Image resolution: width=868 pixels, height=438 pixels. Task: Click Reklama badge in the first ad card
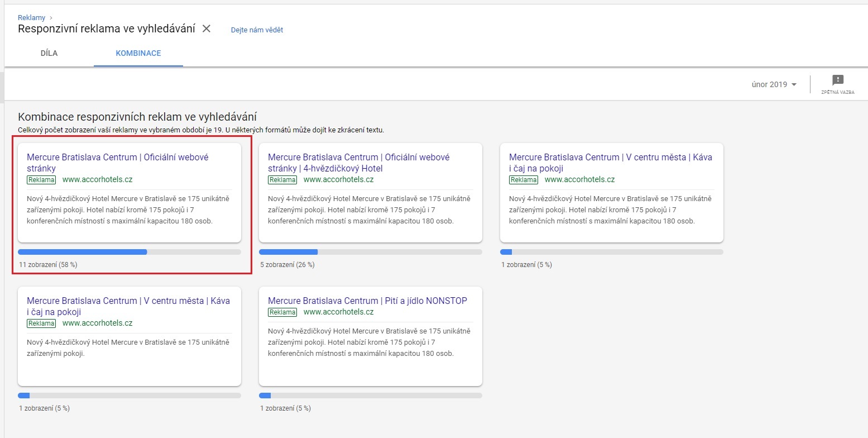tap(41, 180)
